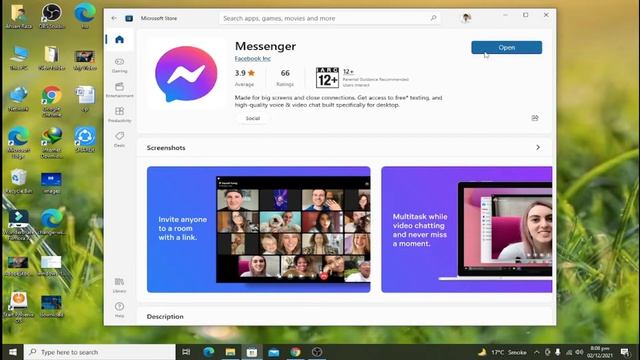Open the Gaming section in the sidebar
Image resolution: width=640 pixels, height=360 pixels.
(120, 65)
